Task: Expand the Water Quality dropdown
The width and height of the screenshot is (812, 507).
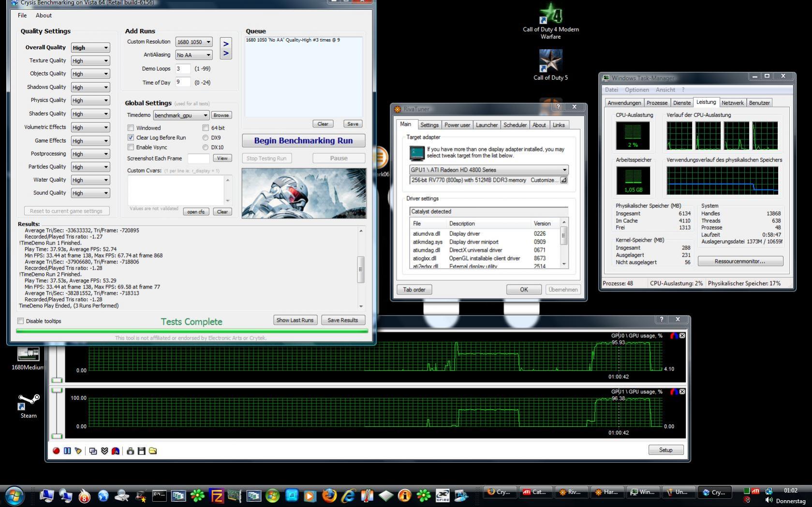Action: (90, 180)
